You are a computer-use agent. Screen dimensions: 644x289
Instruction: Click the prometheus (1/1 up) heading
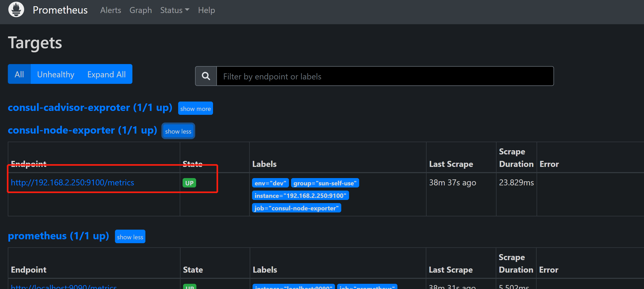[58, 236]
